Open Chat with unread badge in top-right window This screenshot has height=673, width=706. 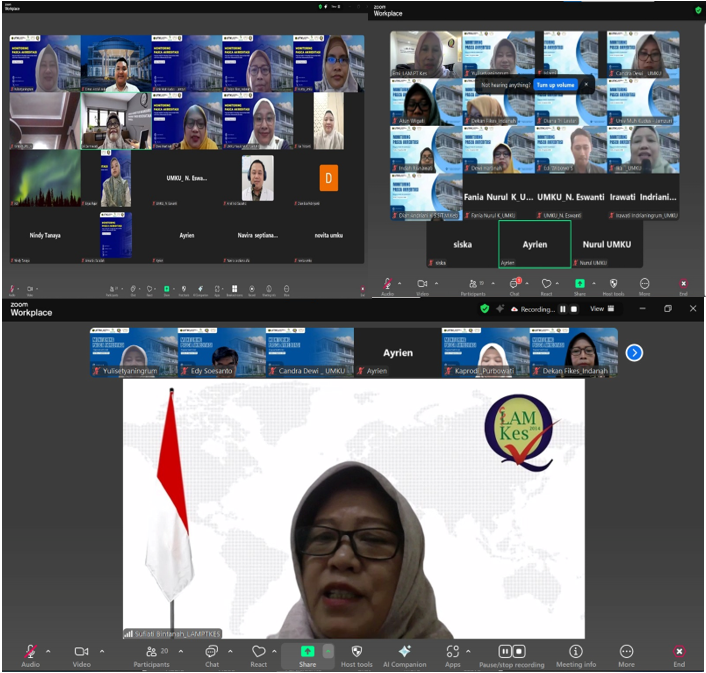(x=515, y=286)
